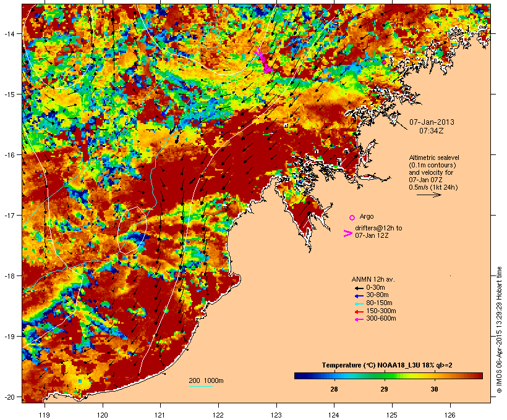Click the IMOS copyright timestamp text

(499, 330)
